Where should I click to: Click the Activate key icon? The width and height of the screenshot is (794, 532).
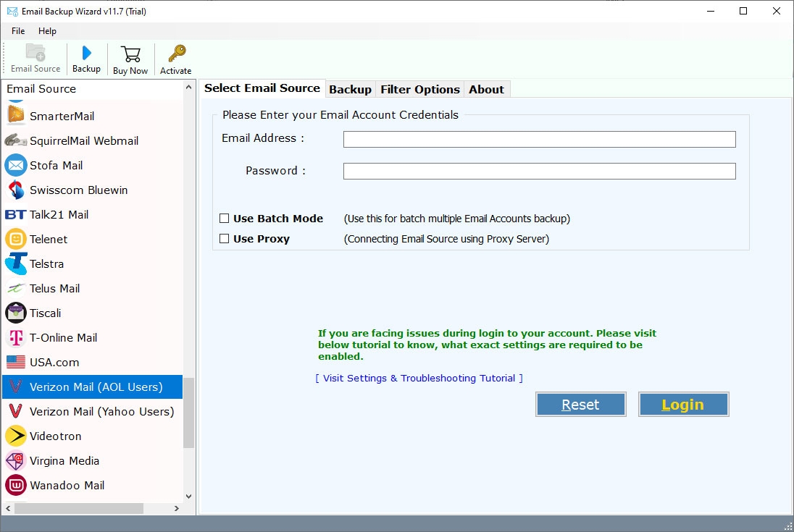click(176, 54)
